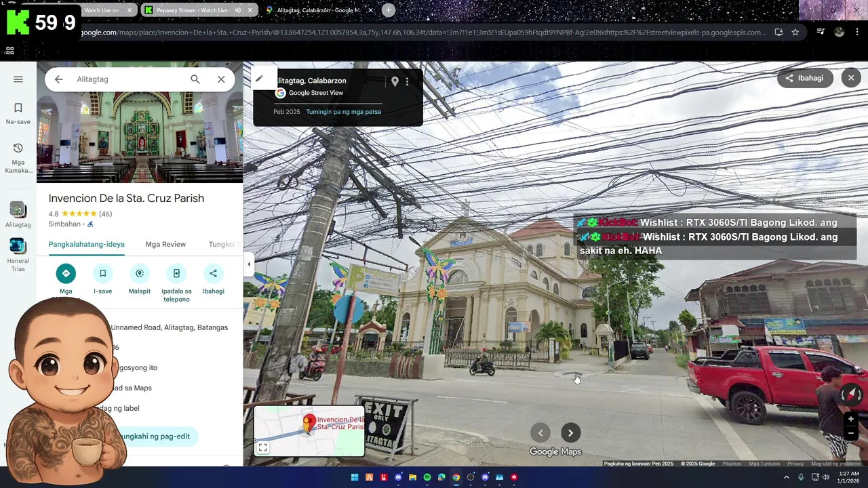Click the Alitagtag search input field
Screen dimensions: 868x488
click(129, 79)
